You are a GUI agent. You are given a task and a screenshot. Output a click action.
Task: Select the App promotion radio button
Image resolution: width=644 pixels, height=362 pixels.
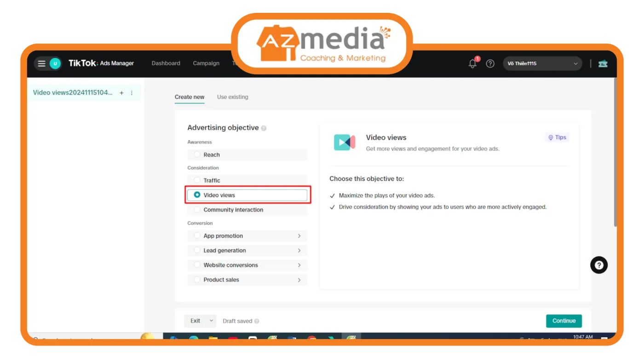point(197,236)
